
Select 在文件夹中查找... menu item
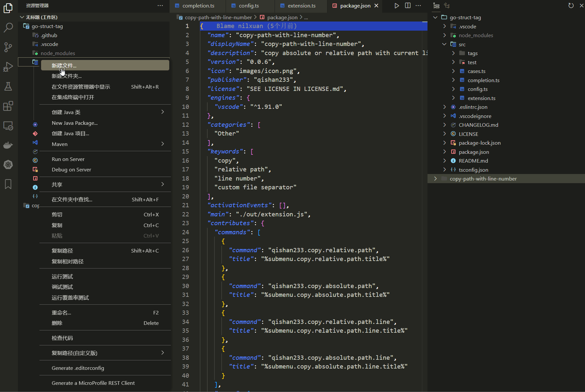coord(105,199)
